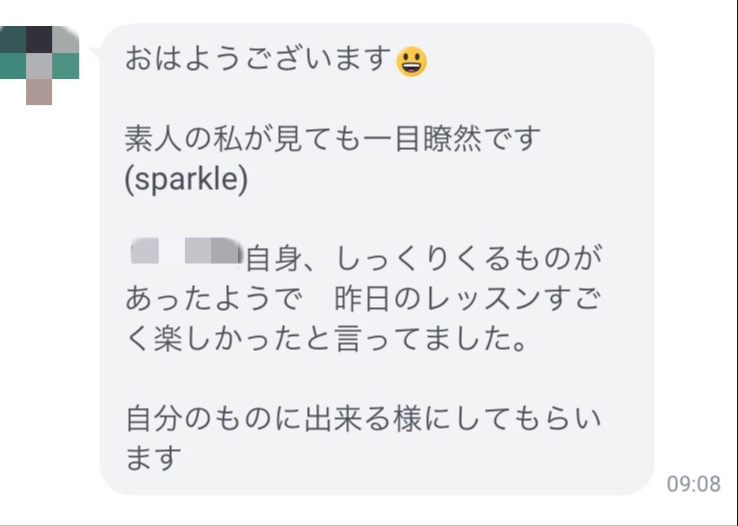The height and width of the screenshot is (526, 738).
Task: Click the word 素人 in the message
Action: pos(149,138)
